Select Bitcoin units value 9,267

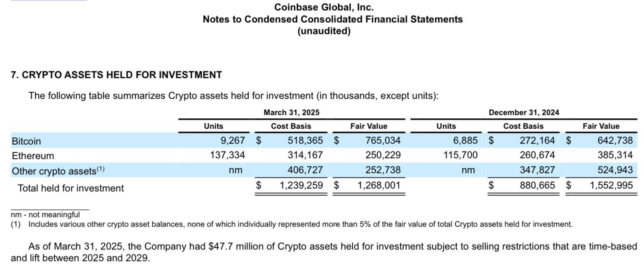[x=232, y=141]
